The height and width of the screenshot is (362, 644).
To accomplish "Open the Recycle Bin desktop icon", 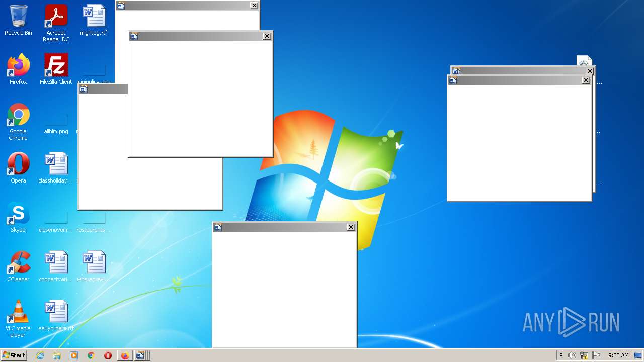I will (18, 20).
